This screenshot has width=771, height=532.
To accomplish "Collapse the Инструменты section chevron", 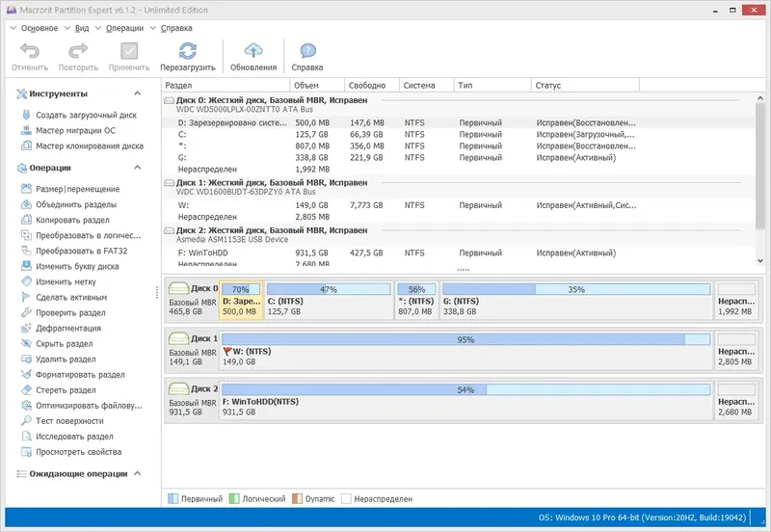I will click(x=138, y=93).
